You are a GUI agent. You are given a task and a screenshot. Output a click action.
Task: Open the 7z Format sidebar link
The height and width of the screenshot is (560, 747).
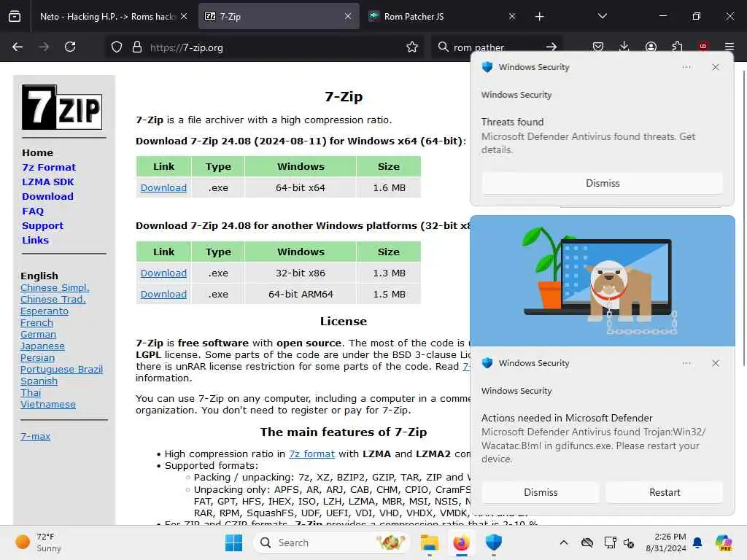tap(49, 167)
